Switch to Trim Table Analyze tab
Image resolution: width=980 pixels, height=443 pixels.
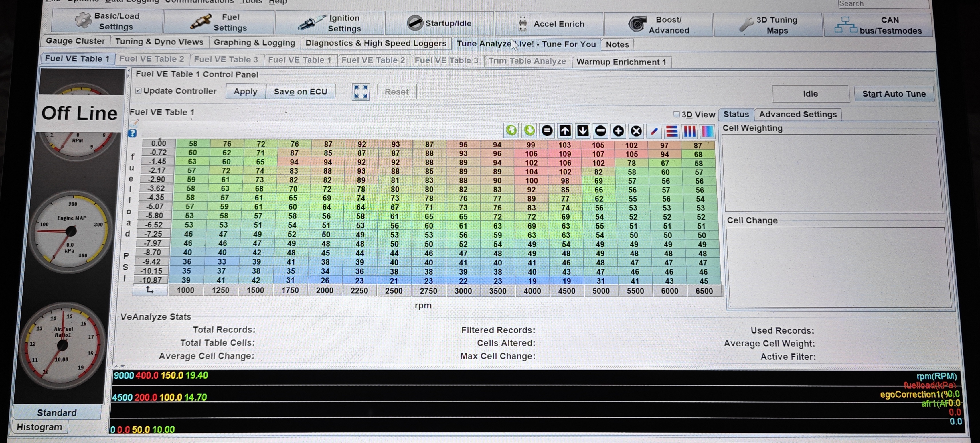pyautogui.click(x=527, y=61)
